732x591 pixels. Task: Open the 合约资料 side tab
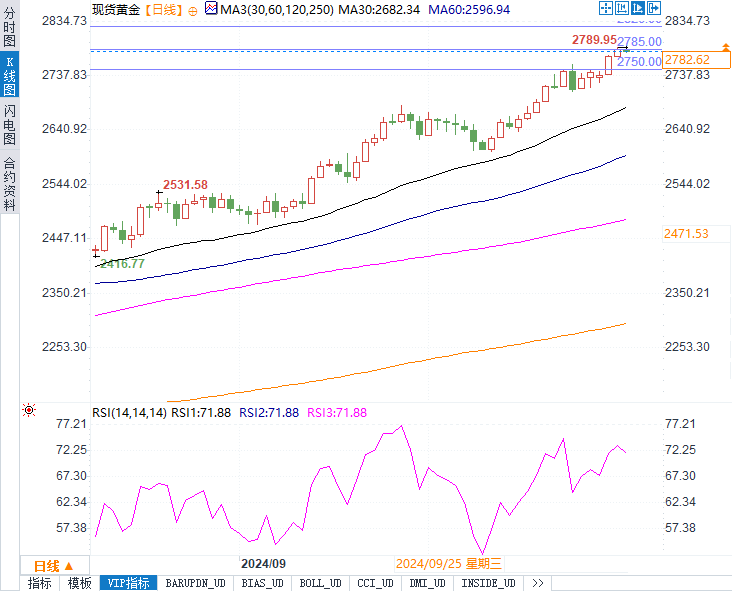click(x=9, y=184)
